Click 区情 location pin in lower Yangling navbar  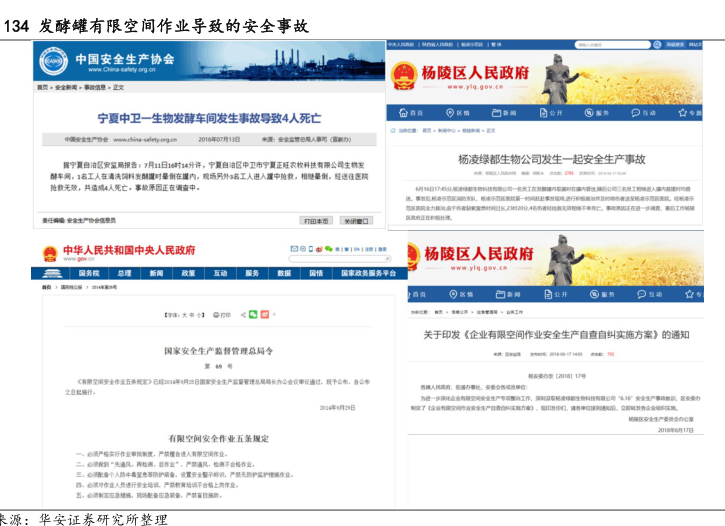(453, 294)
